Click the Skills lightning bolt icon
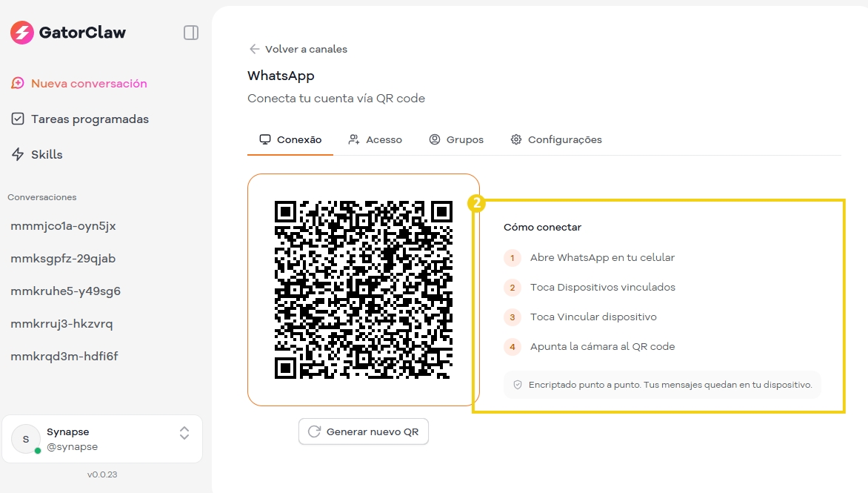The image size is (868, 493). 18,155
